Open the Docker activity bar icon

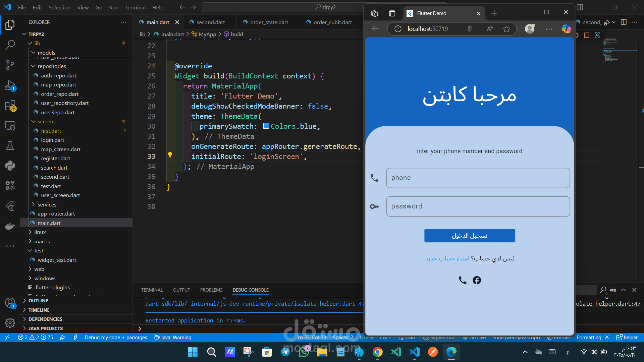(x=10, y=226)
